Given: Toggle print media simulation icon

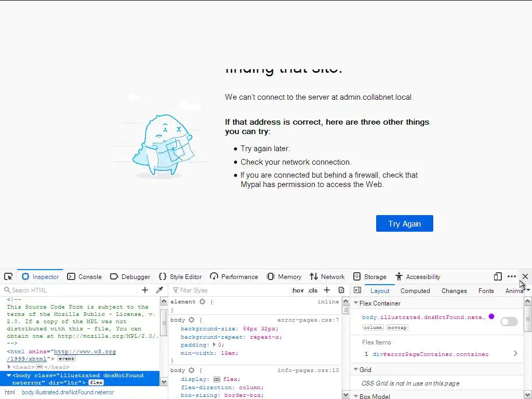Looking at the screenshot, I should (341, 290).
